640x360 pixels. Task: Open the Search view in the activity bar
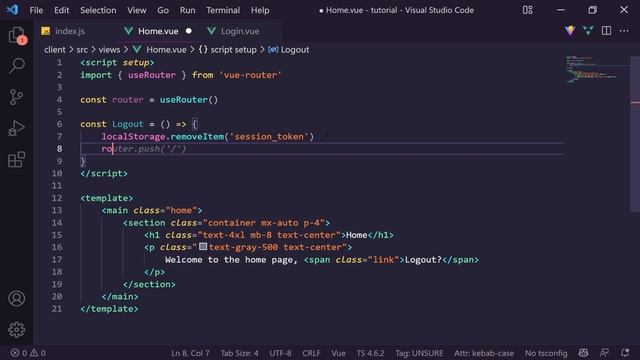tap(17, 66)
